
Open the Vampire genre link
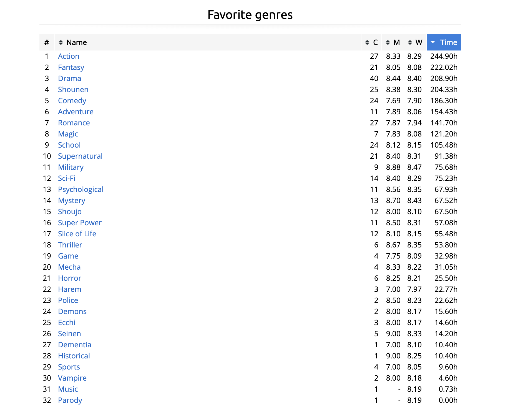point(72,378)
